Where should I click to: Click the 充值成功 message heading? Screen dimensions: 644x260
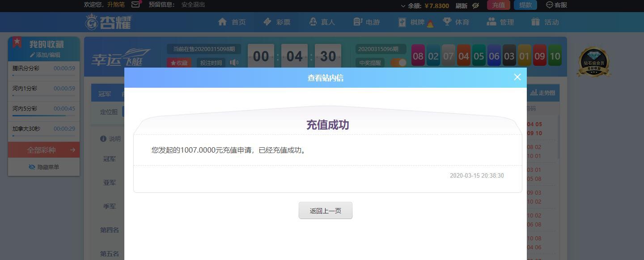(327, 125)
